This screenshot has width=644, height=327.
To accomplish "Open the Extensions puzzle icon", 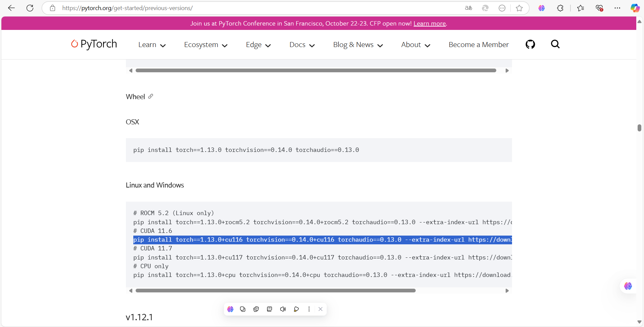I will click(560, 8).
